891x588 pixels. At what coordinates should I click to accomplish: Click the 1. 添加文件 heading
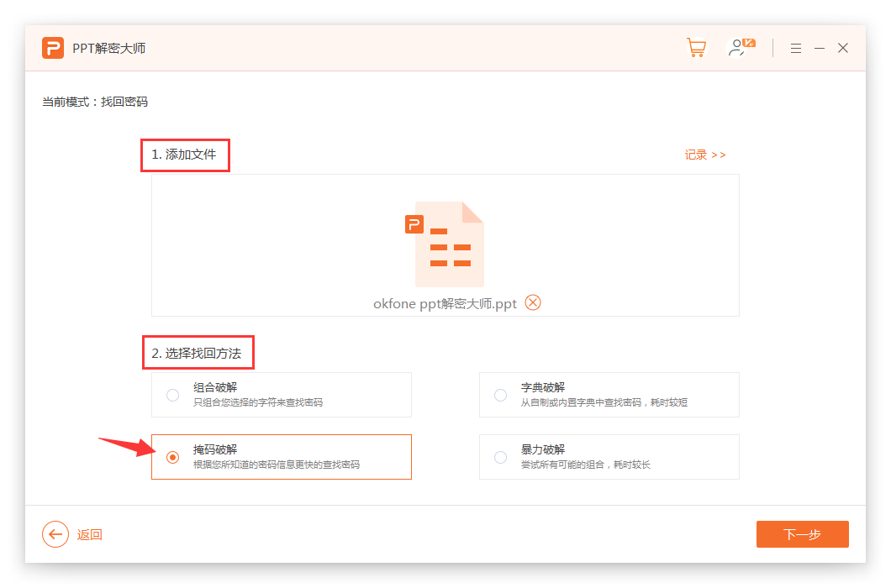click(183, 155)
